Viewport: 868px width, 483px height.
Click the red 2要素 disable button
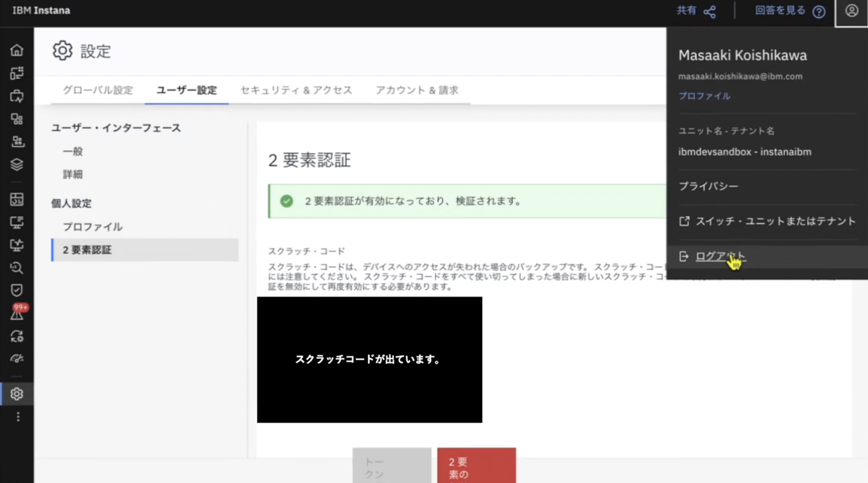[476, 467]
